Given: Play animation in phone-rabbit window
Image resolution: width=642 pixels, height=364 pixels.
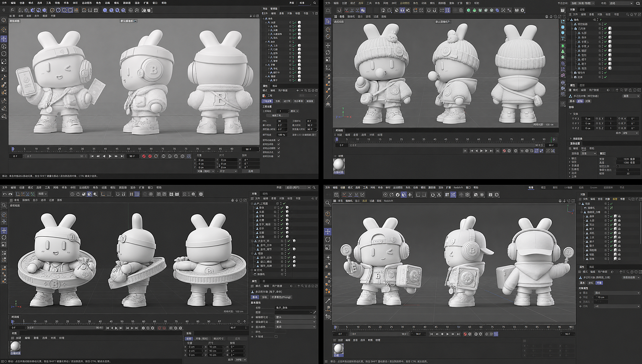Looking at the screenshot, I should point(110,156).
